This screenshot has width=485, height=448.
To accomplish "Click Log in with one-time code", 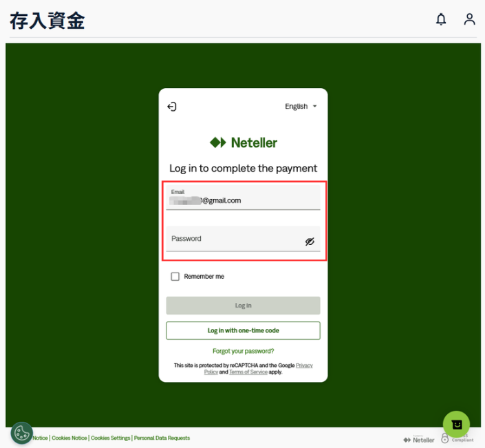I will tap(243, 330).
